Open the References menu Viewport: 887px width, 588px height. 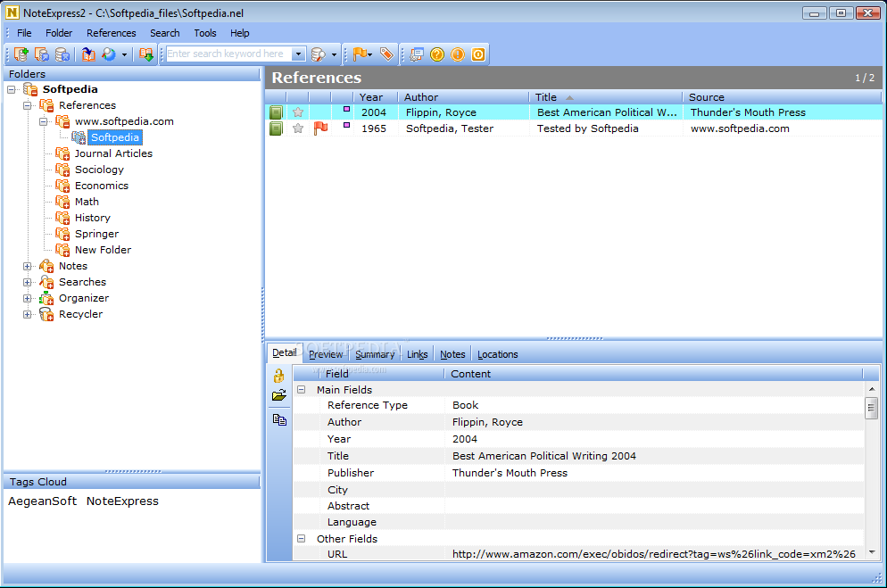point(111,33)
